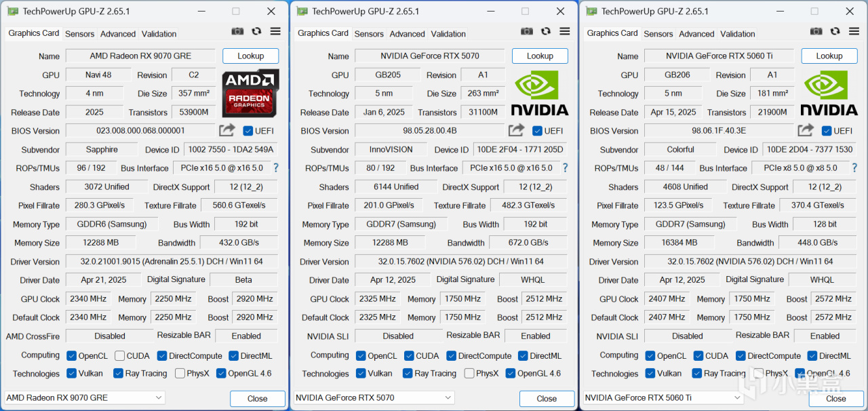Click the Name field showing AMD Radeon RX 9070 GRE
Screen dimensions: 868x411
140,56
